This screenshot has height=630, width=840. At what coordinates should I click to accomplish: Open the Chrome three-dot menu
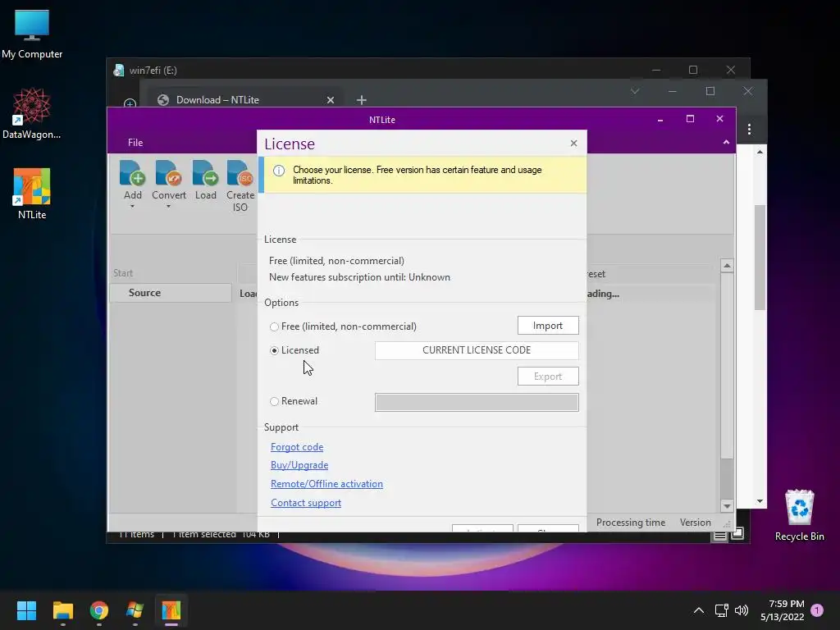point(749,129)
